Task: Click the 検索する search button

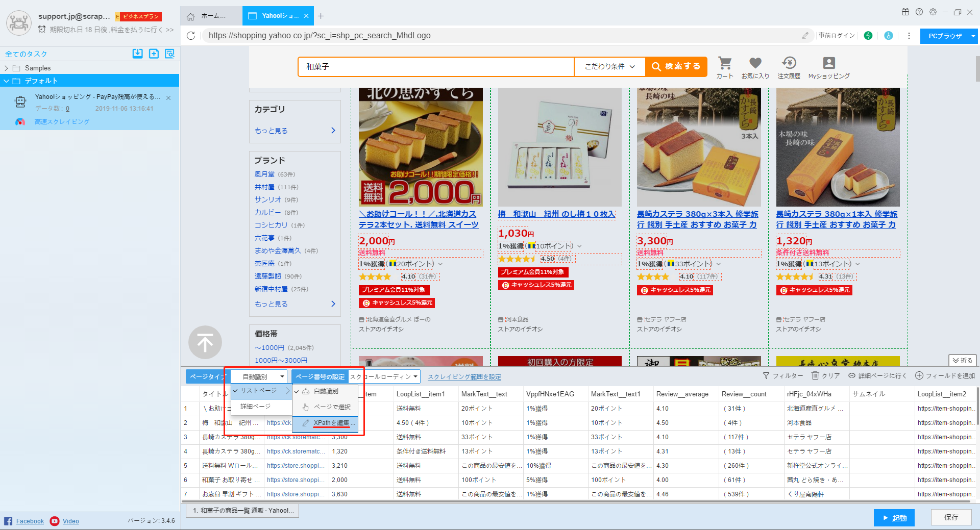Action: click(676, 66)
